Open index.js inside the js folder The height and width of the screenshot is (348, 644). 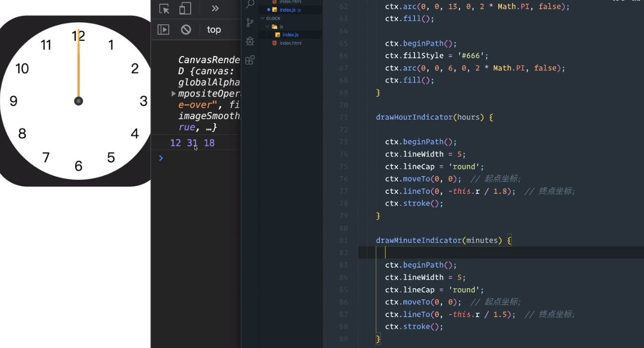click(290, 35)
